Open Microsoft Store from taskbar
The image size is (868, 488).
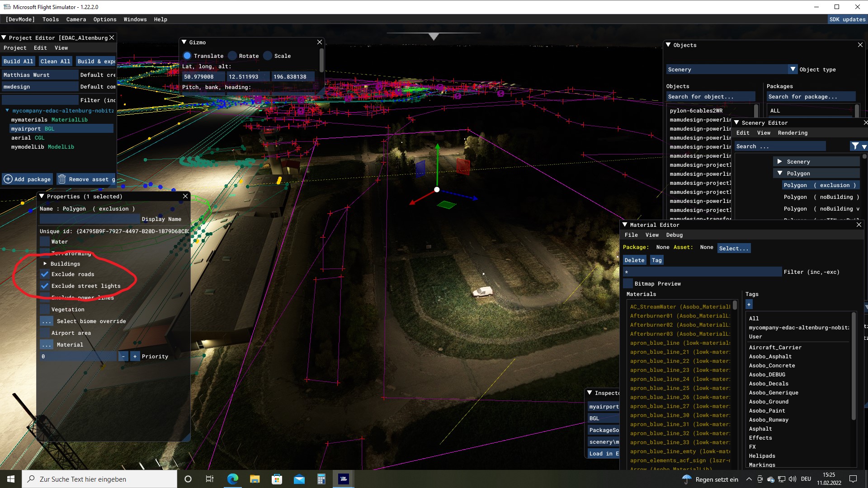tap(277, 479)
